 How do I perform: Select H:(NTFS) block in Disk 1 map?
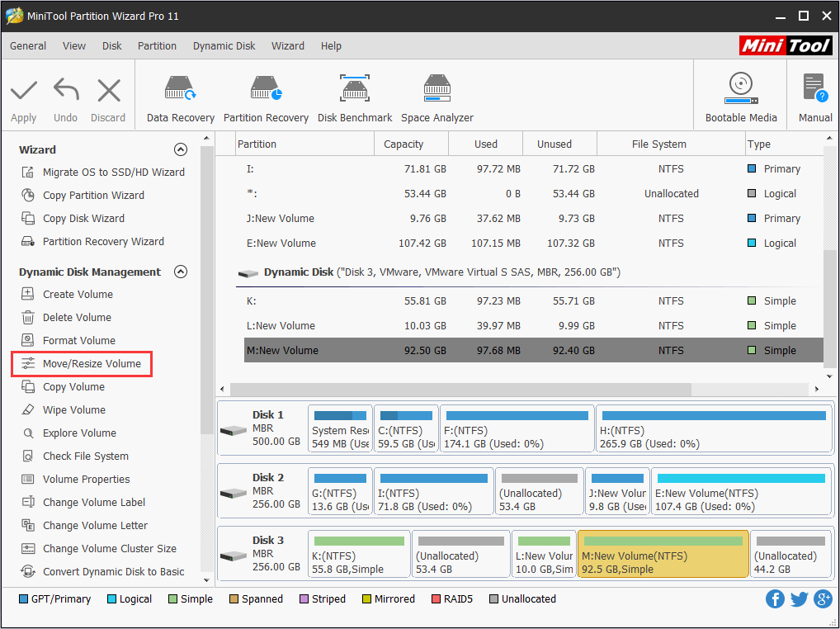(714, 428)
